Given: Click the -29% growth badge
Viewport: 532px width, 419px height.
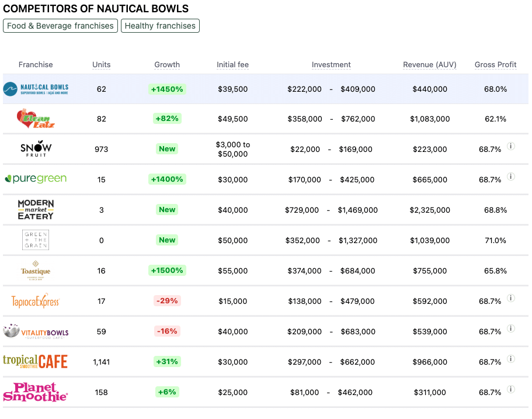Looking at the screenshot, I should 167,300.
